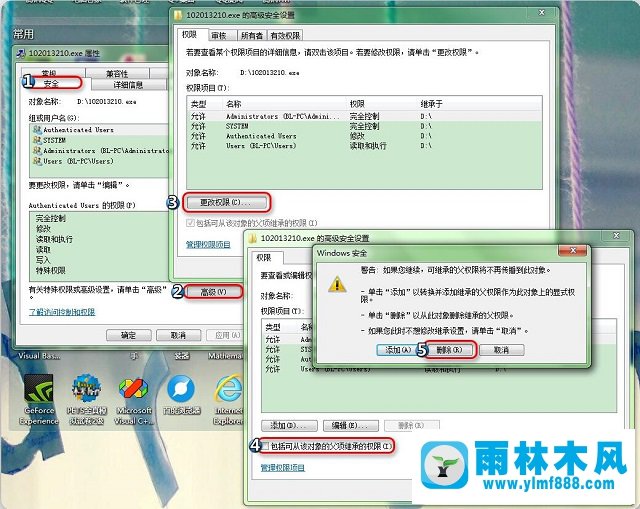
Task: Open the 兼容性 tab in properties window
Action: [117, 73]
